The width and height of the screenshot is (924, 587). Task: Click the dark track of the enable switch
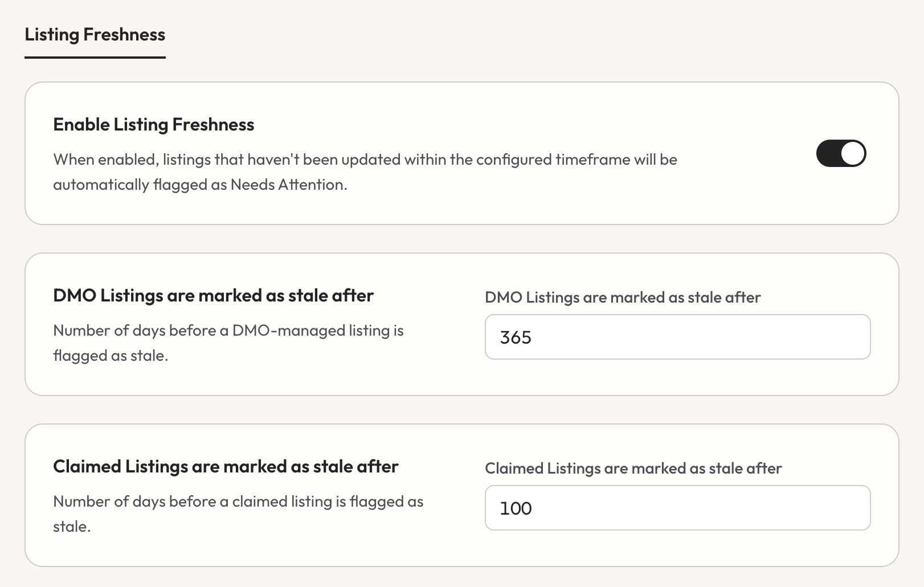tap(828, 153)
